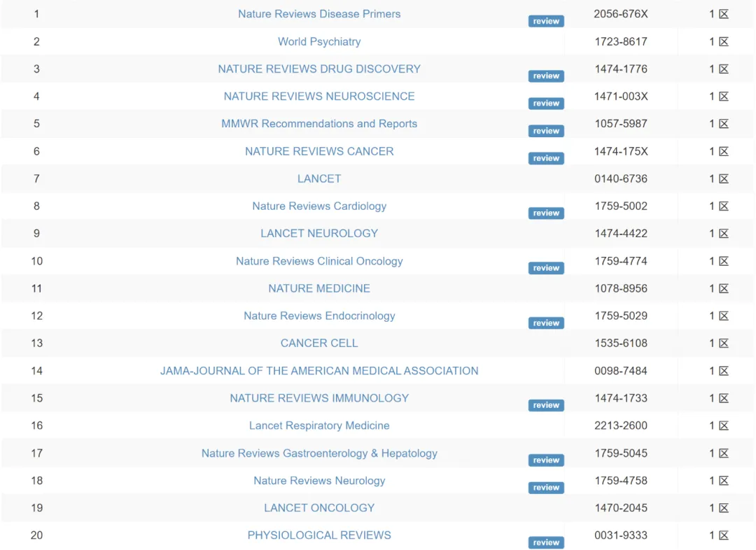Open NATURE REVIEWS NEUROSCIENCE link

(x=319, y=97)
